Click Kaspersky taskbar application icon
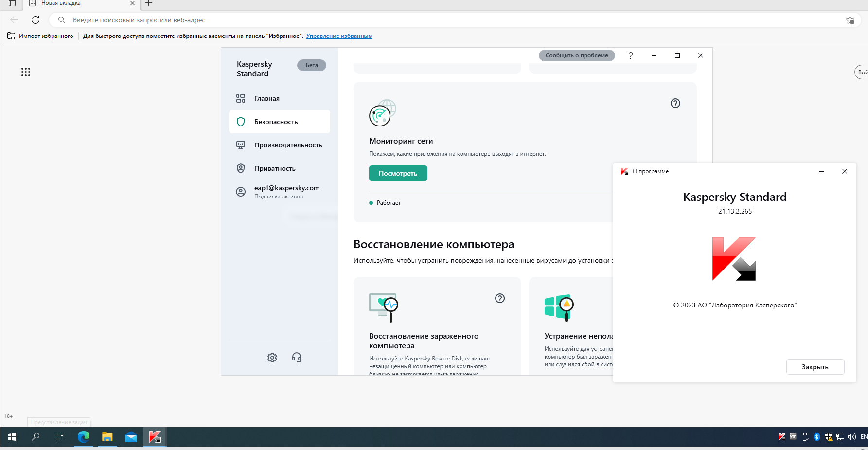Screen dimensions: 868x450 click(x=155, y=437)
